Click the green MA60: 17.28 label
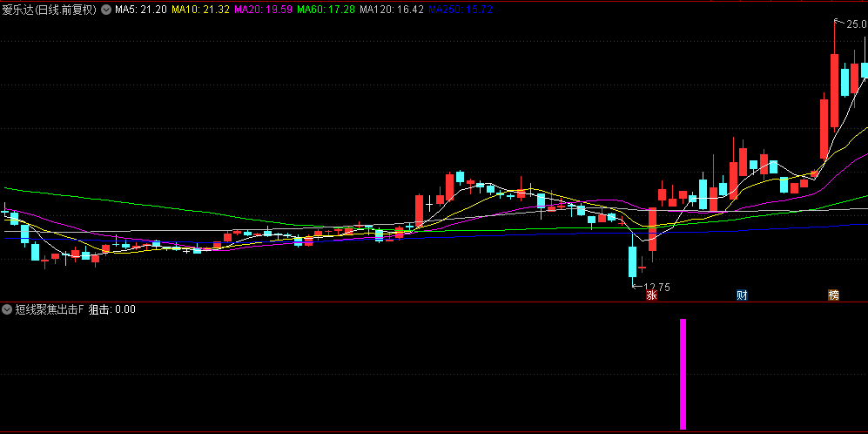The image size is (868, 434). point(326,9)
